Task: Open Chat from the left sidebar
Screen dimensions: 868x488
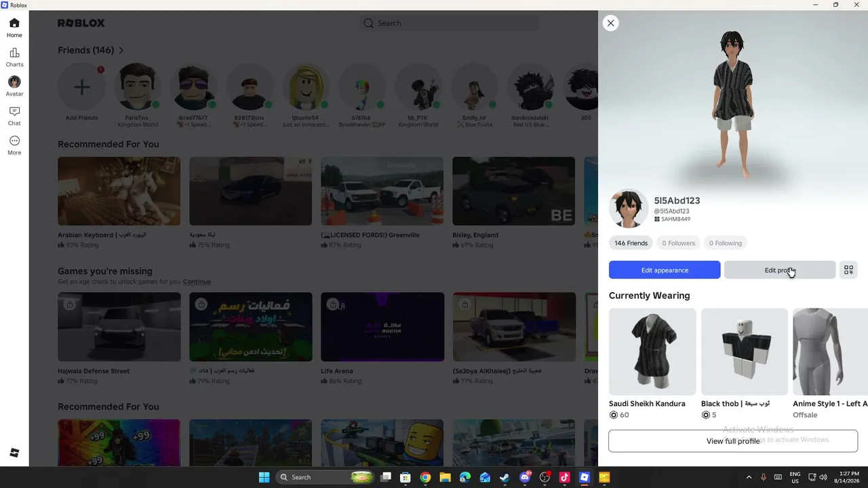Action: [14, 116]
